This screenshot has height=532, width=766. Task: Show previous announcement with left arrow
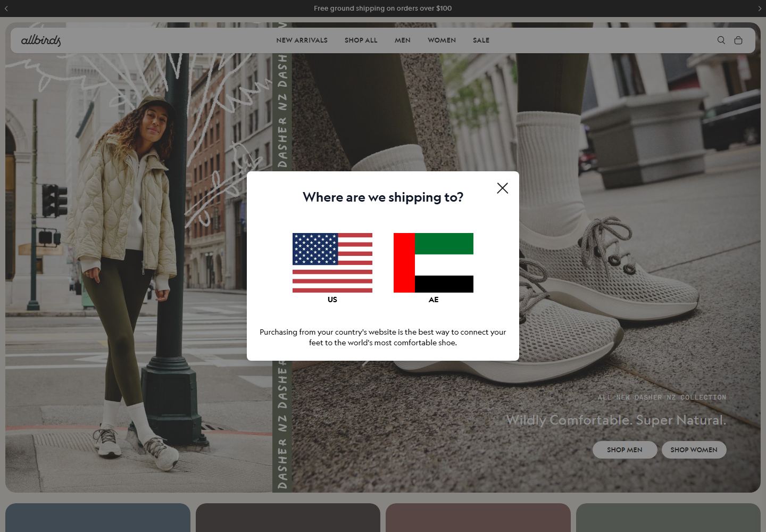[x=6, y=9]
